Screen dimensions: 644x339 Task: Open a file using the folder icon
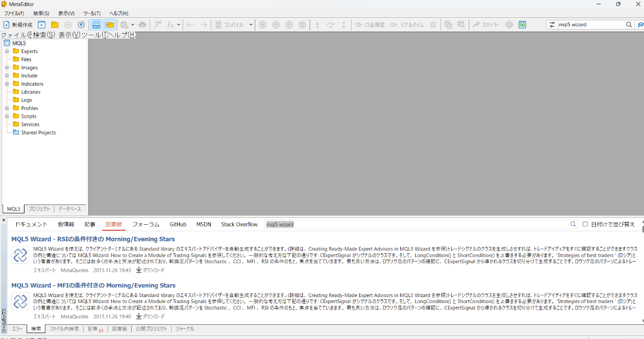55,25
